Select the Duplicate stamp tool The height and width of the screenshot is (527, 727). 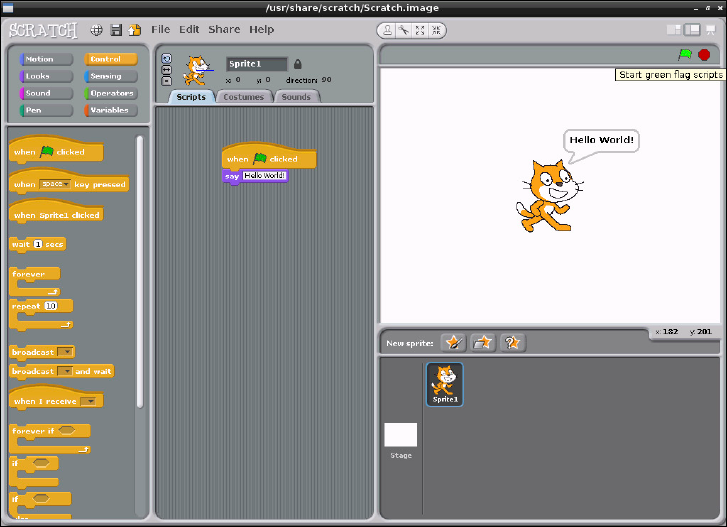click(387, 30)
